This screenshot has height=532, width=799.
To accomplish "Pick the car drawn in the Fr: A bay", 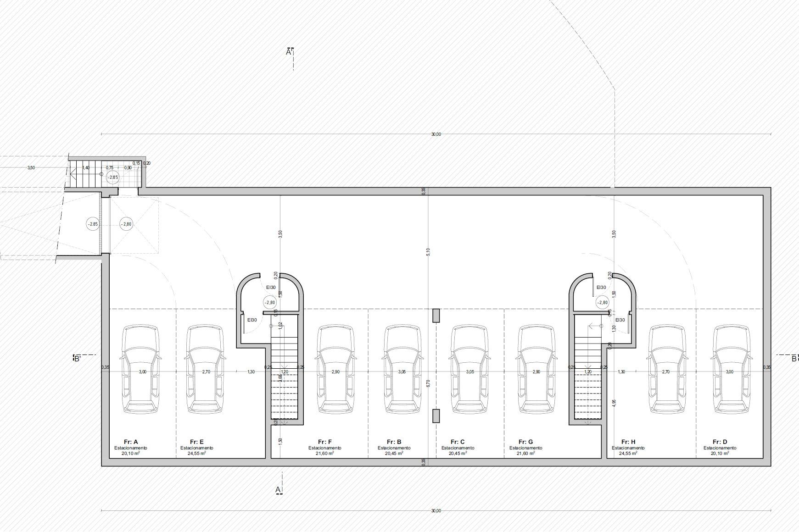I will [141, 369].
